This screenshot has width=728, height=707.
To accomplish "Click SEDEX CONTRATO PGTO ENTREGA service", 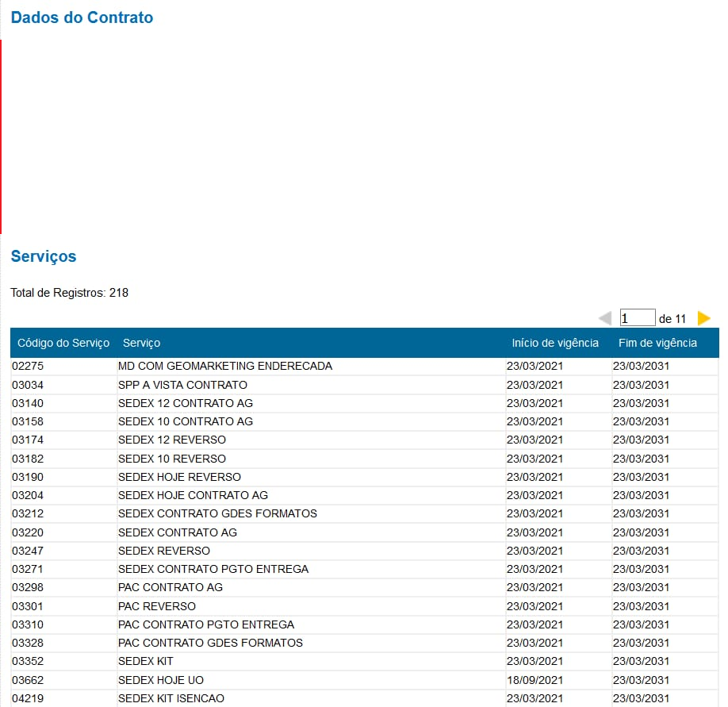I will pos(213,569).
